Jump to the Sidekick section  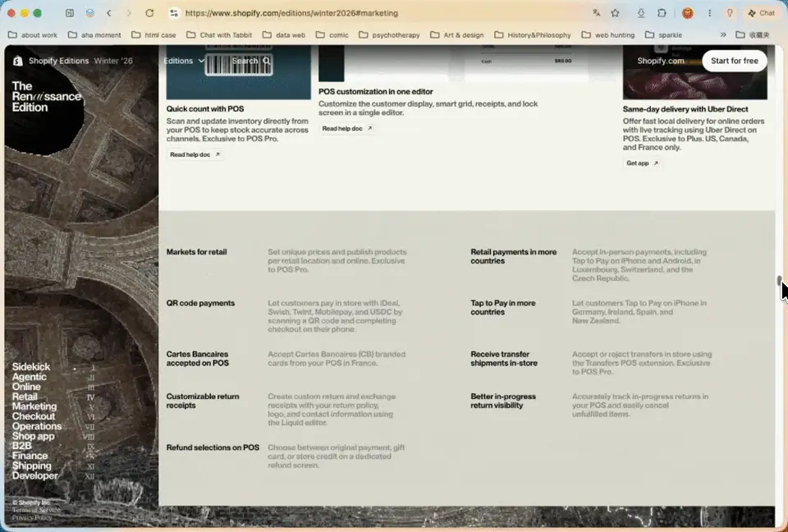click(x=31, y=367)
